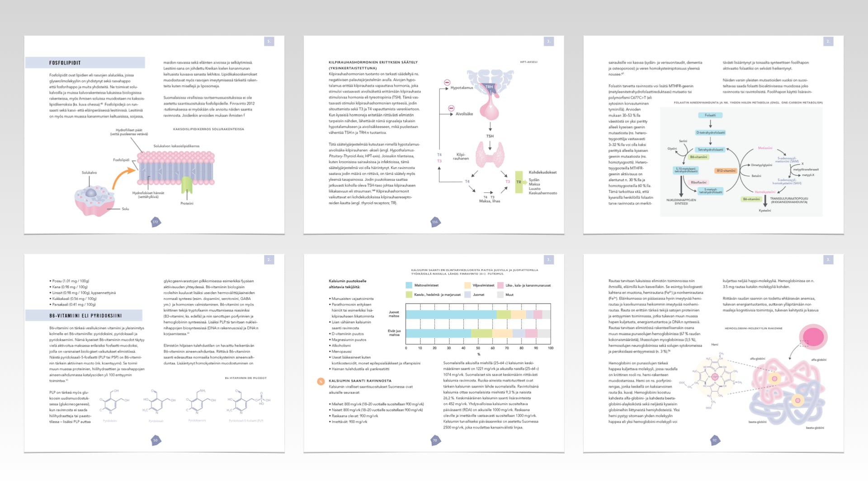
Task: Select the green TR receptor box
Action: (519, 182)
